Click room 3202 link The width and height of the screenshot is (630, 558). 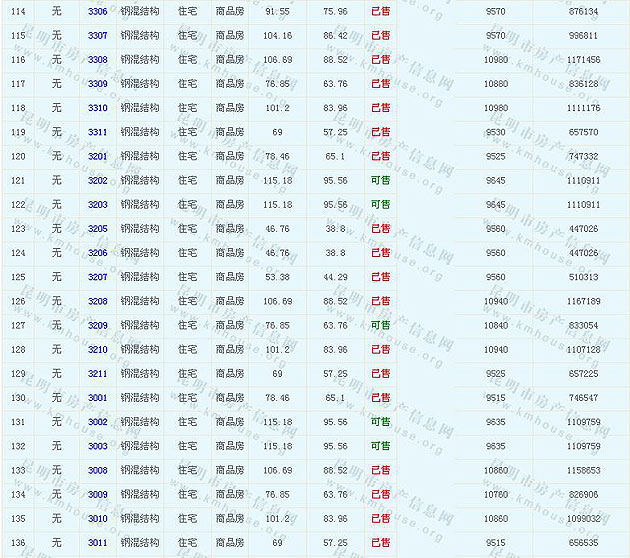[x=97, y=181]
